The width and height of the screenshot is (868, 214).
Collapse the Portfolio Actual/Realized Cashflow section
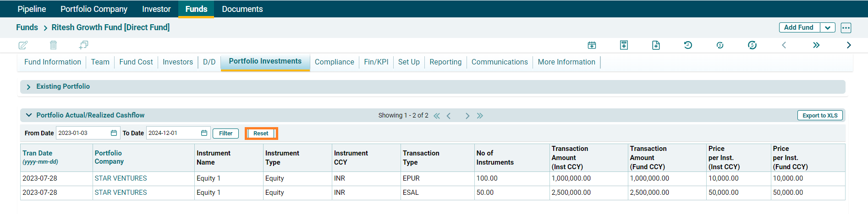(29, 115)
